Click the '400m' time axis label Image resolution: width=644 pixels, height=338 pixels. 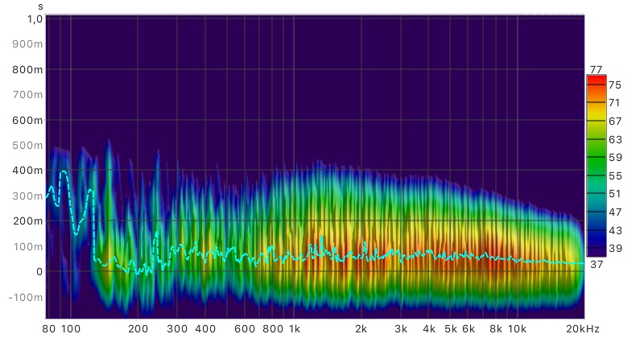click(27, 170)
